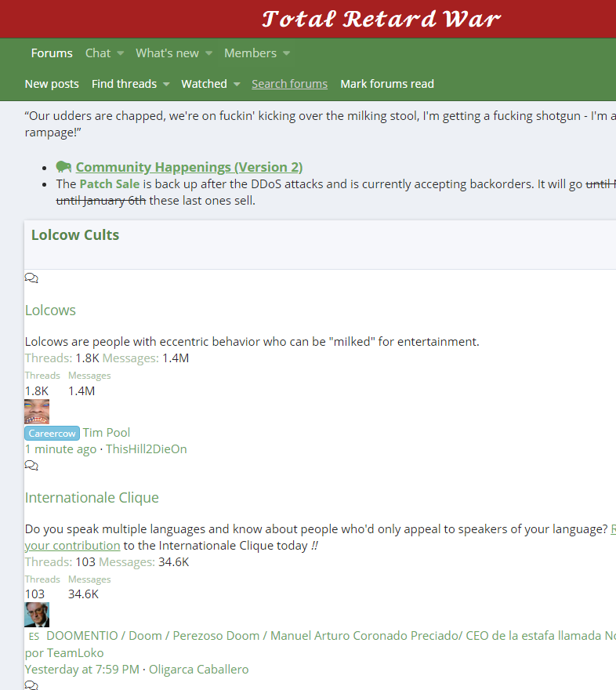Follow the 'your contribution' link
The image size is (616, 690).
click(x=73, y=546)
